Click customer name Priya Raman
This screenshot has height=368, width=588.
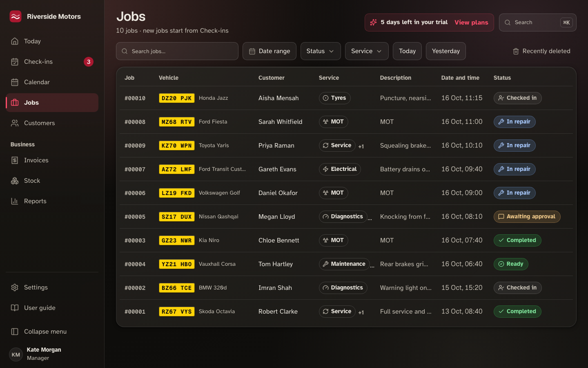point(276,146)
